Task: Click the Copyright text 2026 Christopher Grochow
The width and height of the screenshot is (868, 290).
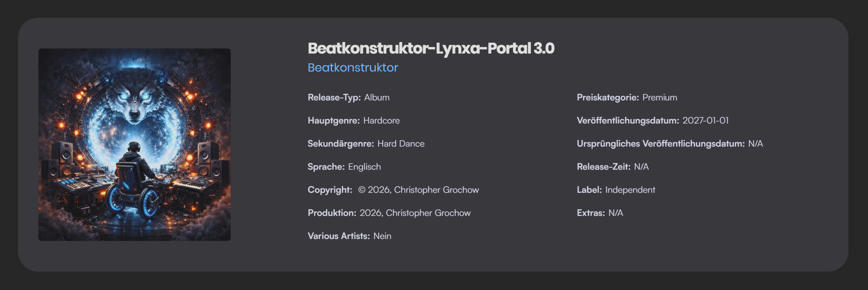Action: click(x=418, y=190)
